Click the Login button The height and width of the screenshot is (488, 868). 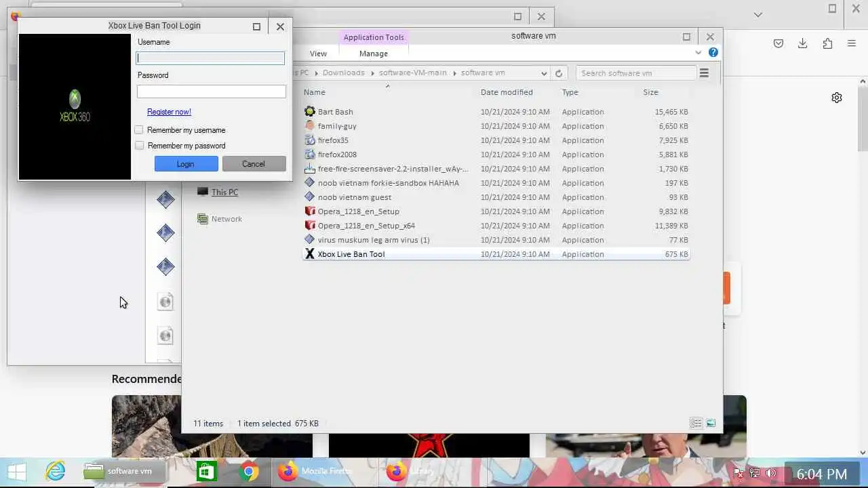coord(186,164)
